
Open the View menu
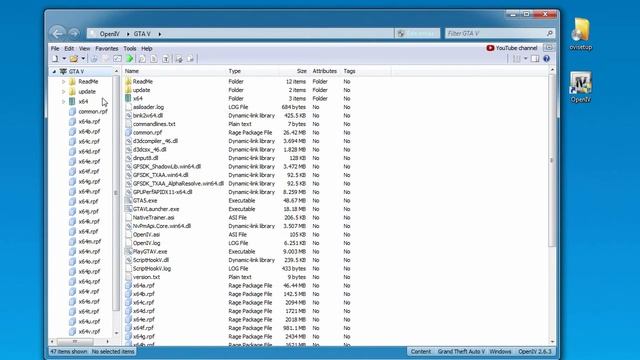click(x=84, y=48)
